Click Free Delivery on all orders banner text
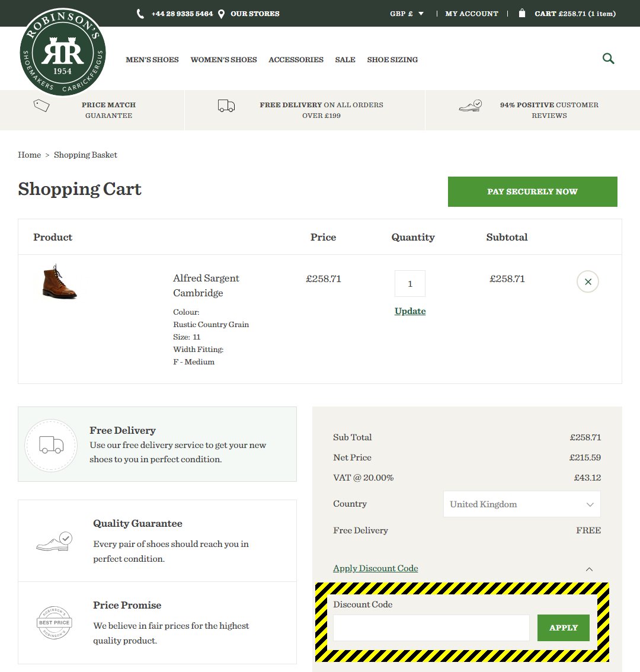This screenshot has width=640, height=672. (x=321, y=110)
